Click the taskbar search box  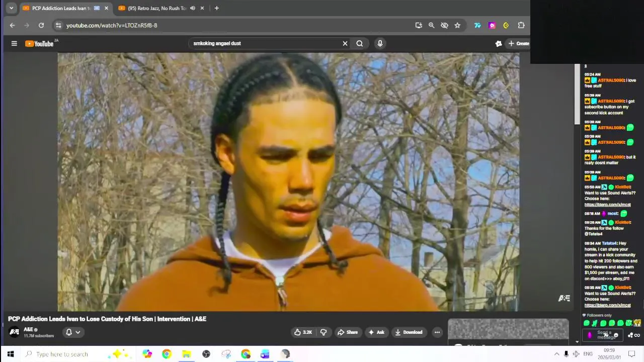(x=78, y=354)
